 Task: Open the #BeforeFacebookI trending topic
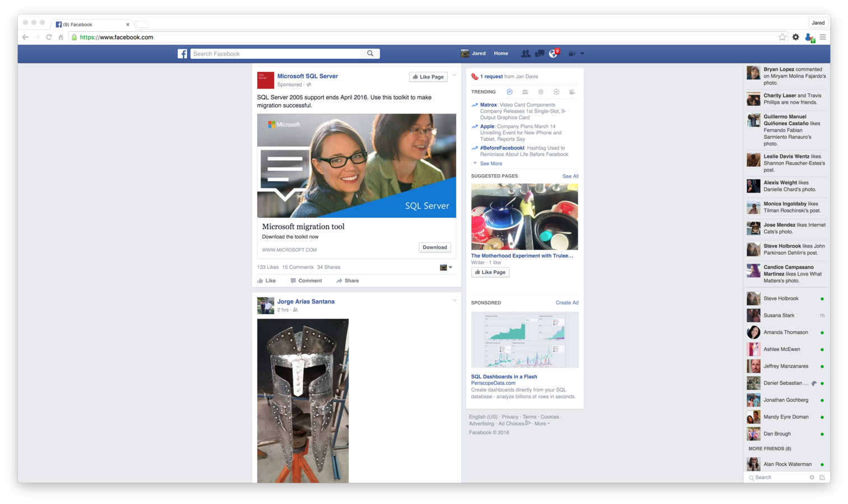[502, 148]
